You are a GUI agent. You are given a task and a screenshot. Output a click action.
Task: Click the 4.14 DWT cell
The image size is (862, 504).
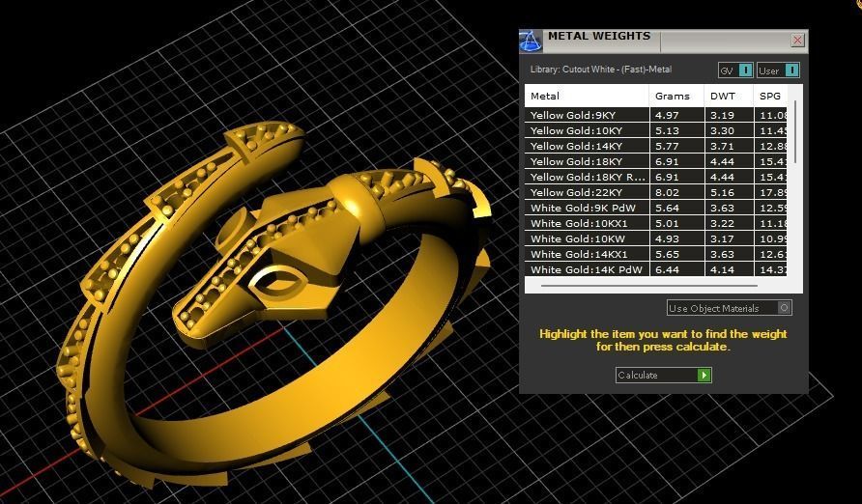click(x=729, y=269)
